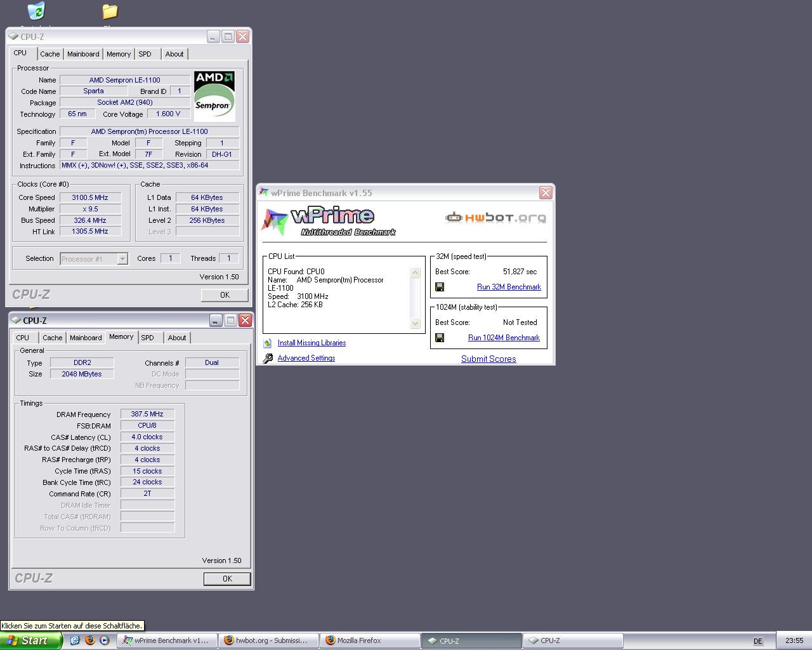Viewport: 812px width, 650px height.
Task: Close the wPrime Benchmark window
Action: click(546, 192)
